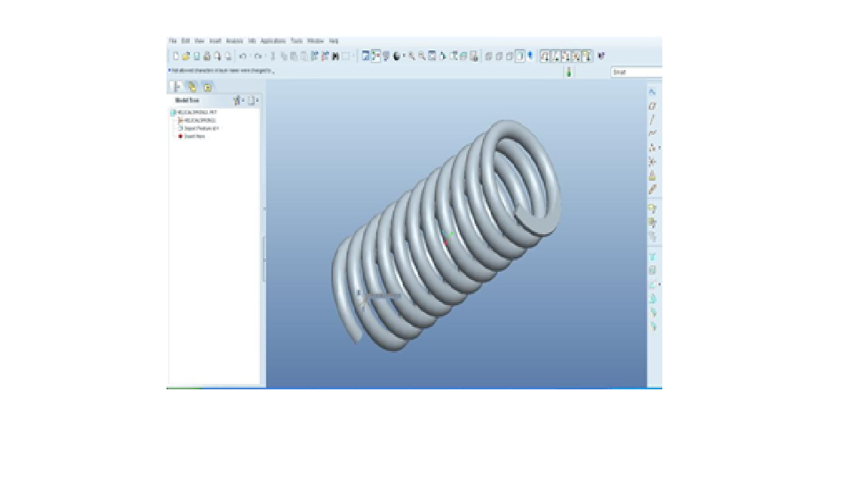Toggle datum planes display icon
Screen dimensions: 868x488
tap(546, 56)
